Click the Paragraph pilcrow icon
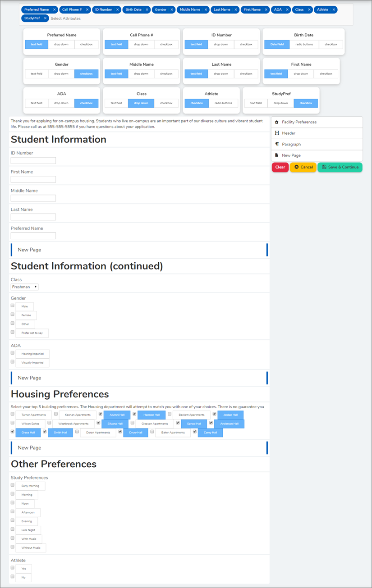This screenshot has height=588, width=372. [277, 144]
